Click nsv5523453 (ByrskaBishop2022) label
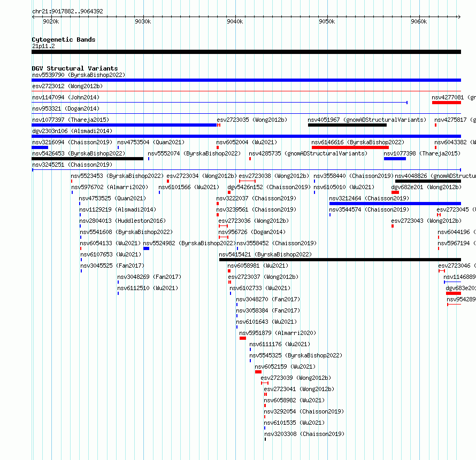The image size is (476, 460). click(117, 176)
